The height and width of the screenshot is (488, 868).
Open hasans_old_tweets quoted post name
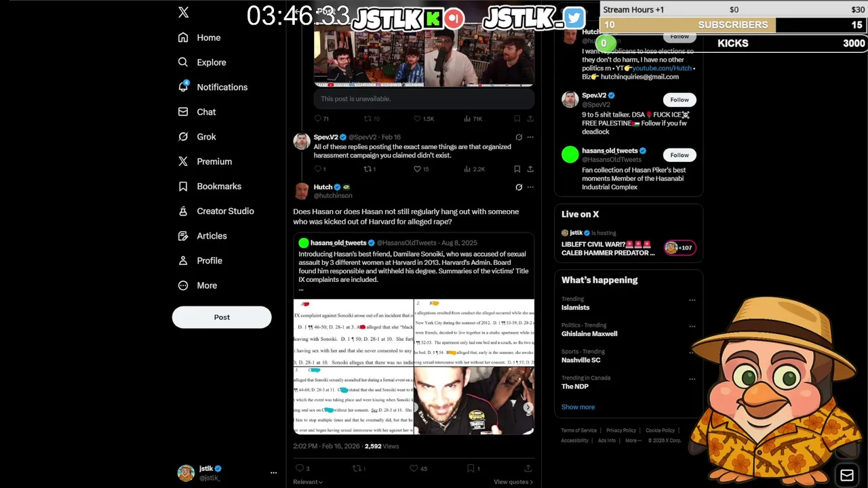pyautogui.click(x=338, y=243)
